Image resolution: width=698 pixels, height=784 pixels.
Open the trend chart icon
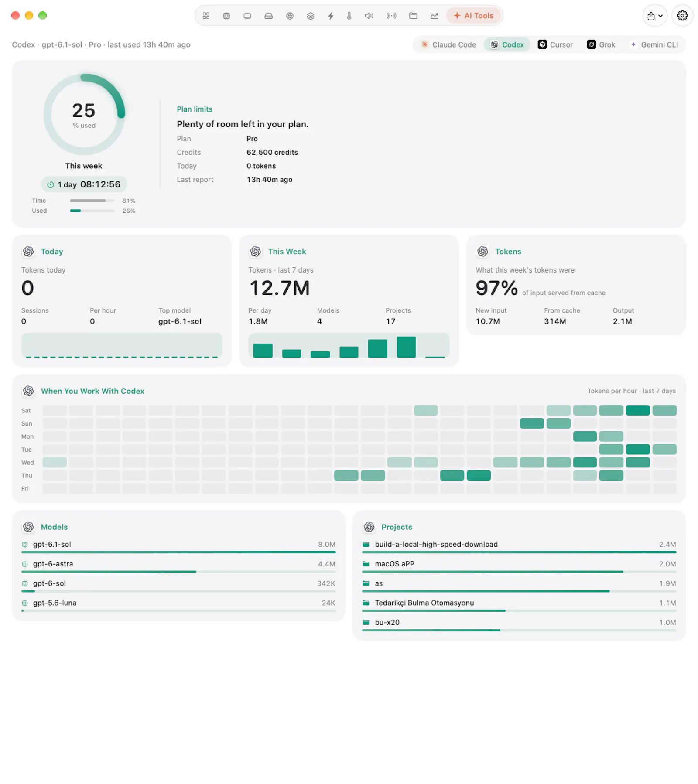(434, 16)
